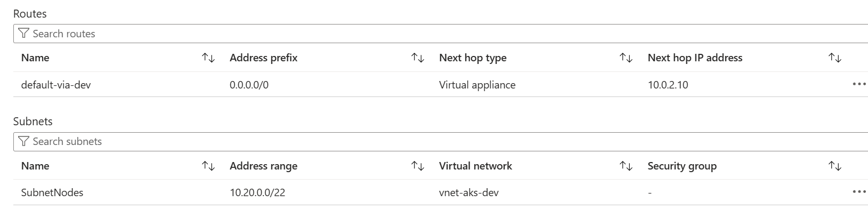
Task: Open the SubnetNodes subnet entry
Action: (x=52, y=192)
